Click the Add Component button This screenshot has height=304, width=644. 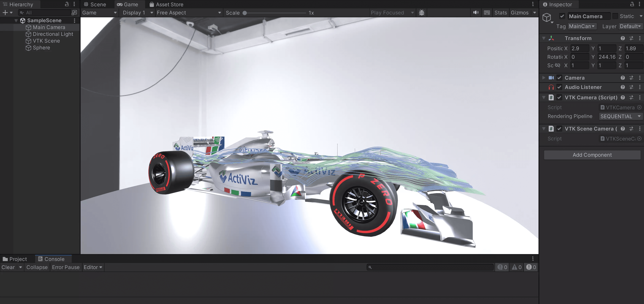(592, 155)
